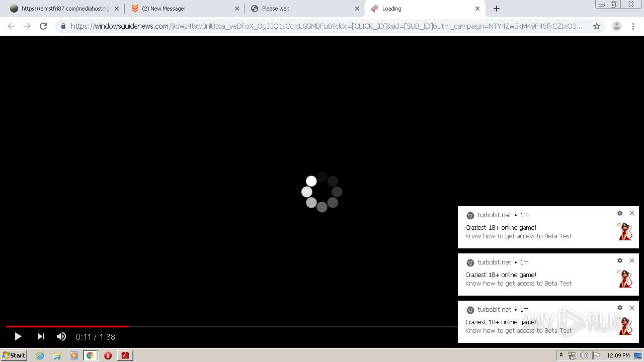Close the Loading tab
The width and height of the screenshot is (644, 362).
tap(477, 9)
